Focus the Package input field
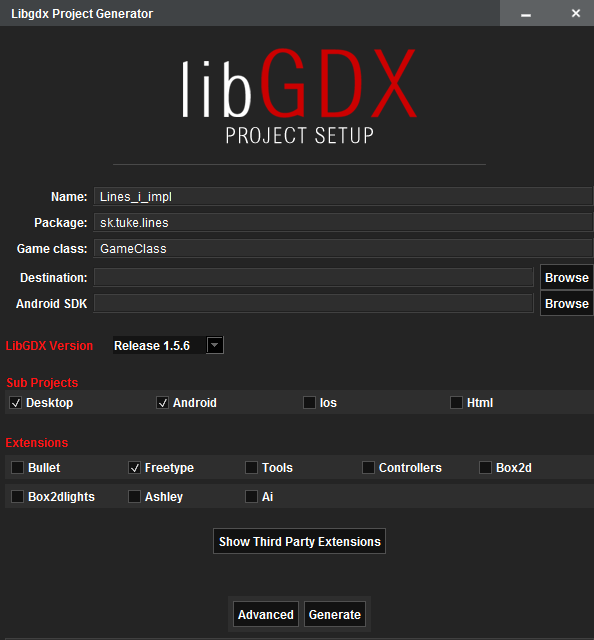594x640 pixels. [x=343, y=223]
